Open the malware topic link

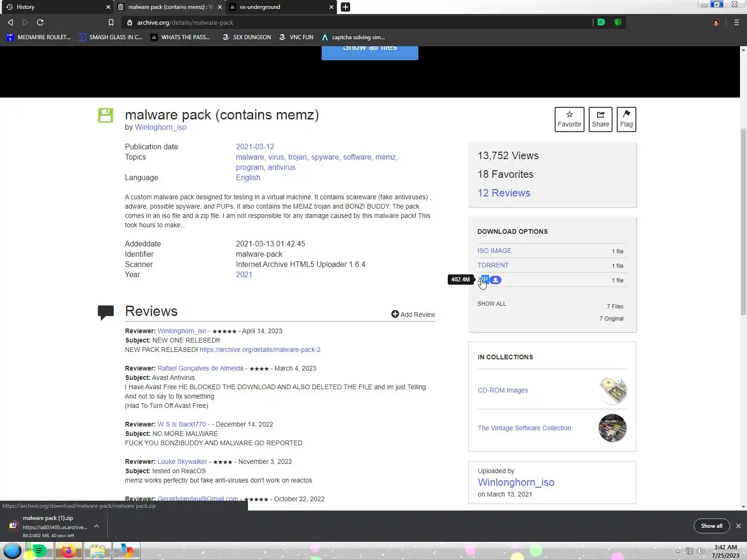tap(250, 157)
